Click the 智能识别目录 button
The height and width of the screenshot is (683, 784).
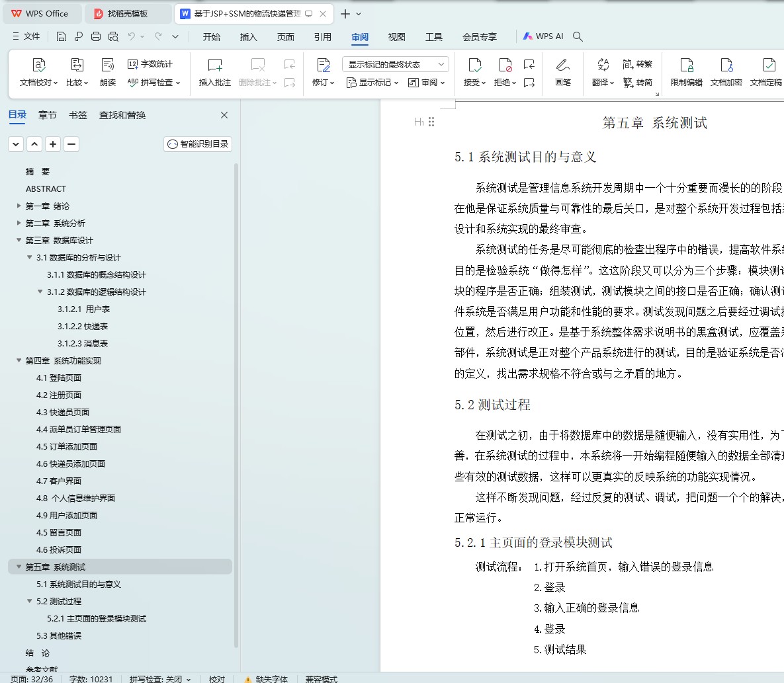coord(198,144)
